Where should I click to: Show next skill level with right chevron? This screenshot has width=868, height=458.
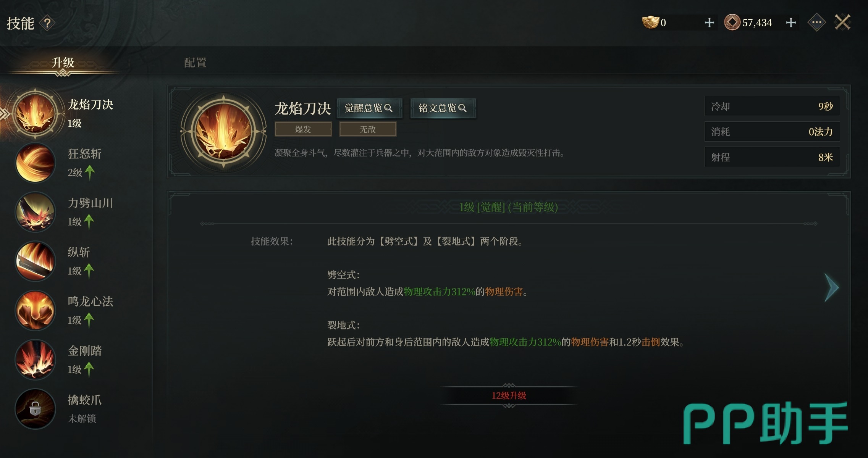(831, 287)
